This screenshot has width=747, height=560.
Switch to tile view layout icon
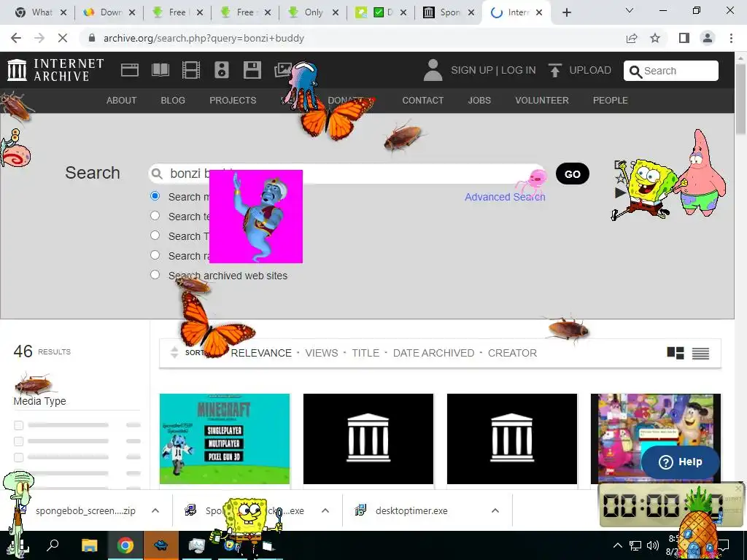tap(675, 353)
